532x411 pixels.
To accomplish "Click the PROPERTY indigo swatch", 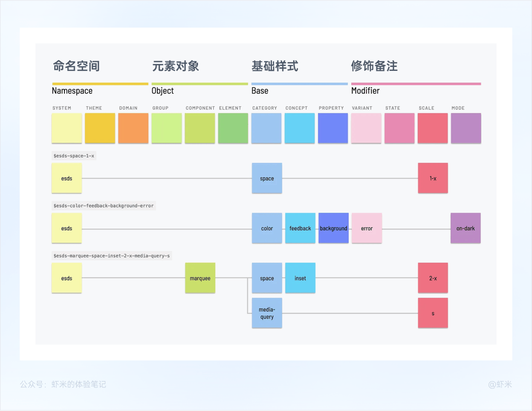I will 333,128.
